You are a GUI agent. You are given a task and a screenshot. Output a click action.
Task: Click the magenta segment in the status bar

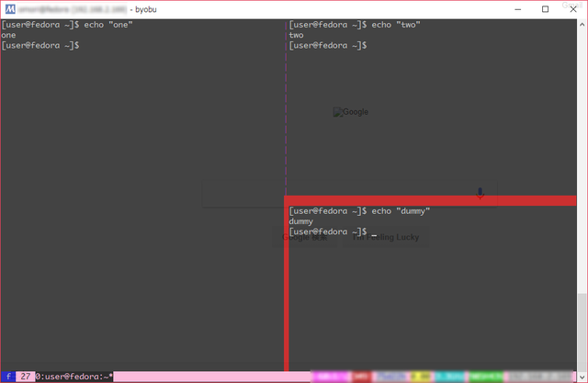[331, 377]
